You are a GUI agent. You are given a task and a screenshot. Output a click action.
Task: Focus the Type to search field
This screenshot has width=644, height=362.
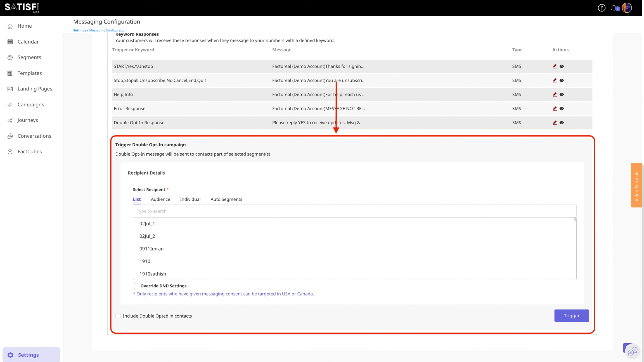click(354, 211)
